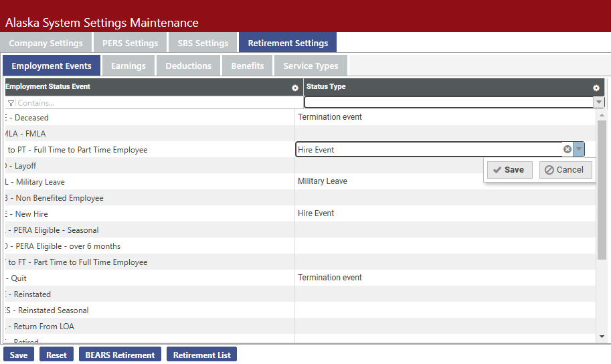The width and height of the screenshot is (611, 364).
Task: Click the bottom Save button
Action: point(19,355)
